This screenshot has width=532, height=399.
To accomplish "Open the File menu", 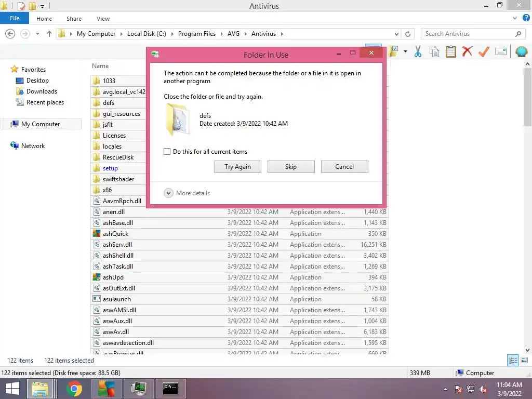I will pos(15,18).
